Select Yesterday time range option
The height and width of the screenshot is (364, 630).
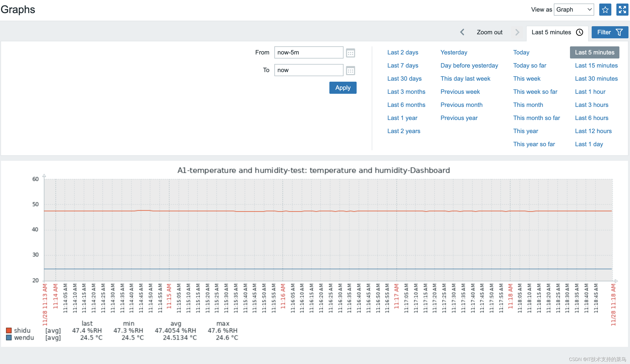click(453, 52)
